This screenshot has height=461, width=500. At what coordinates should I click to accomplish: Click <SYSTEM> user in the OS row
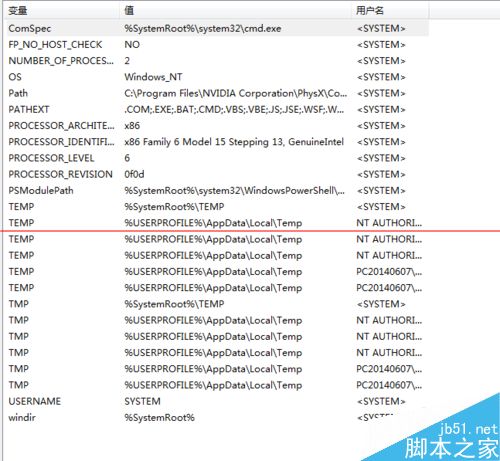381,77
